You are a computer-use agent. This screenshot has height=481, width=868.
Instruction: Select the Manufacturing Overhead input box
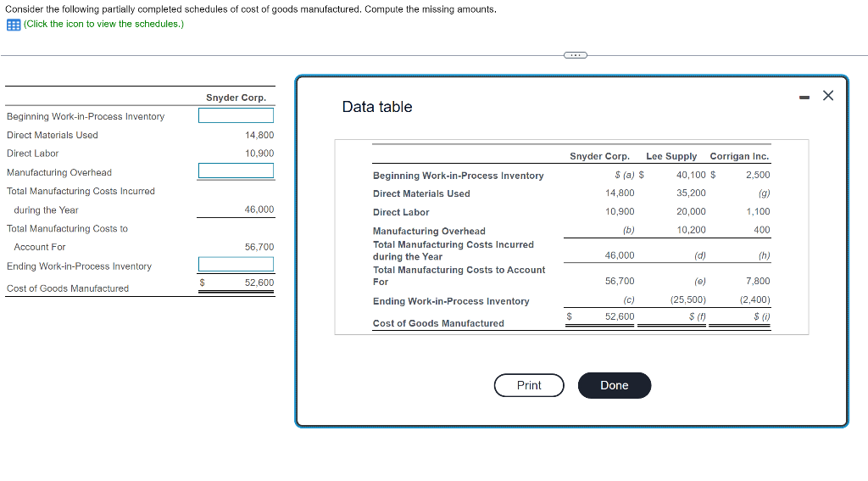pos(236,171)
